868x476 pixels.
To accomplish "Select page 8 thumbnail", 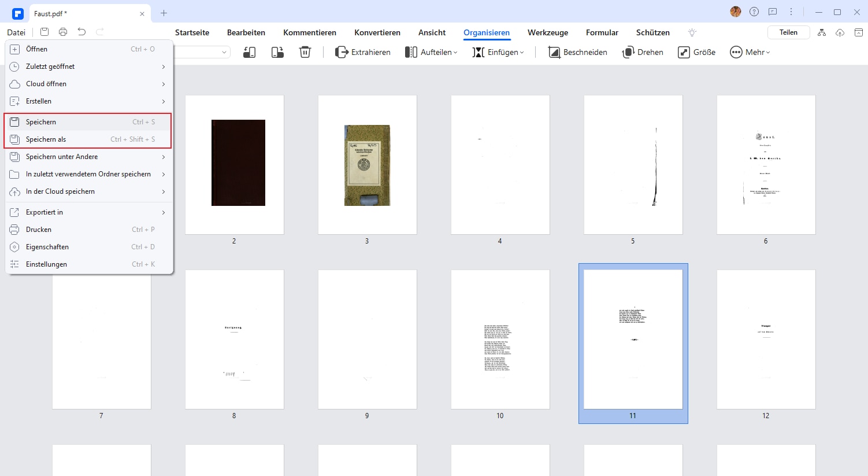I will click(235, 340).
